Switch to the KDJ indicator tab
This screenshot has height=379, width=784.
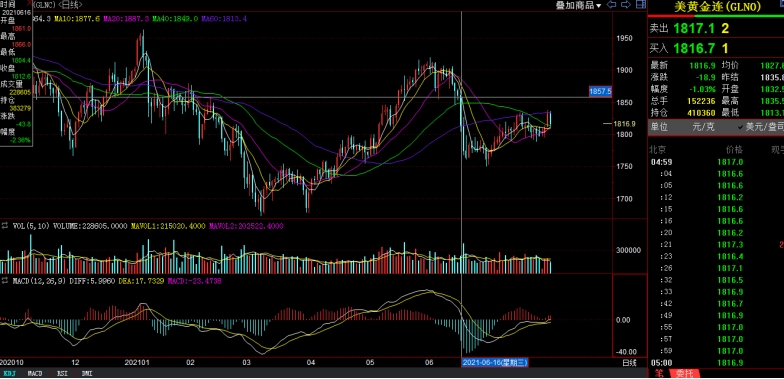9,374
